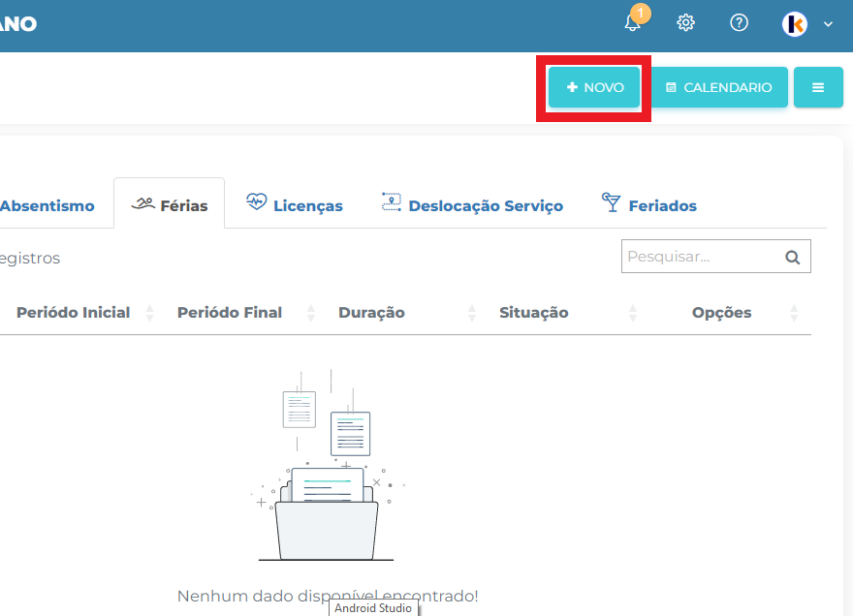Image resolution: width=853 pixels, height=616 pixels.
Task: Click the notification count badge
Action: pos(641,13)
